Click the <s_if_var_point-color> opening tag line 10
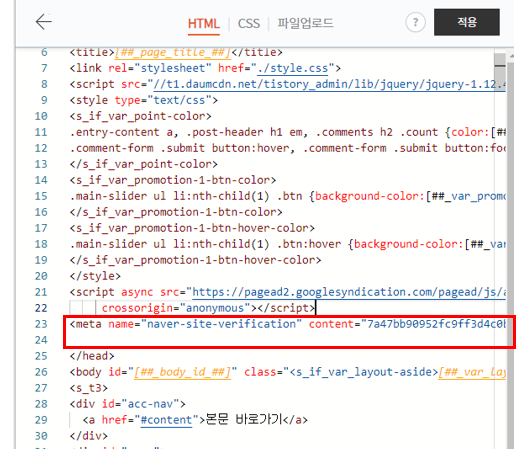 point(140,116)
